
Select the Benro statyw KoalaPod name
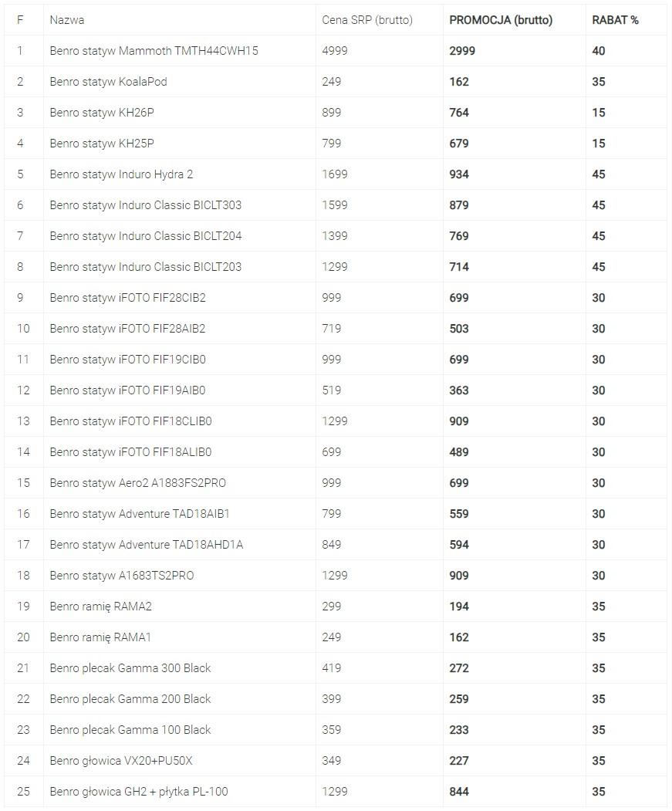(x=108, y=82)
